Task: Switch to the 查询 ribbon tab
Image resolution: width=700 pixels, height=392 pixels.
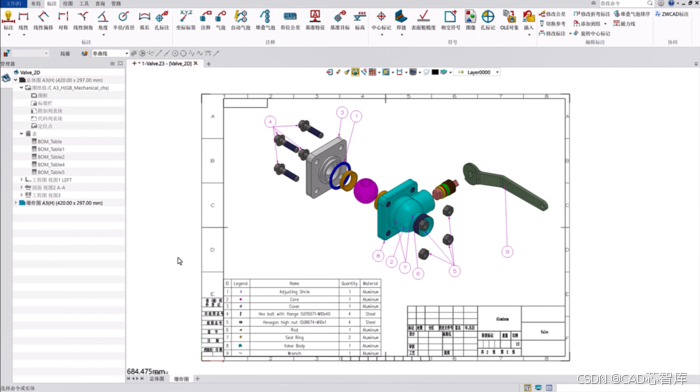Action: [100, 4]
